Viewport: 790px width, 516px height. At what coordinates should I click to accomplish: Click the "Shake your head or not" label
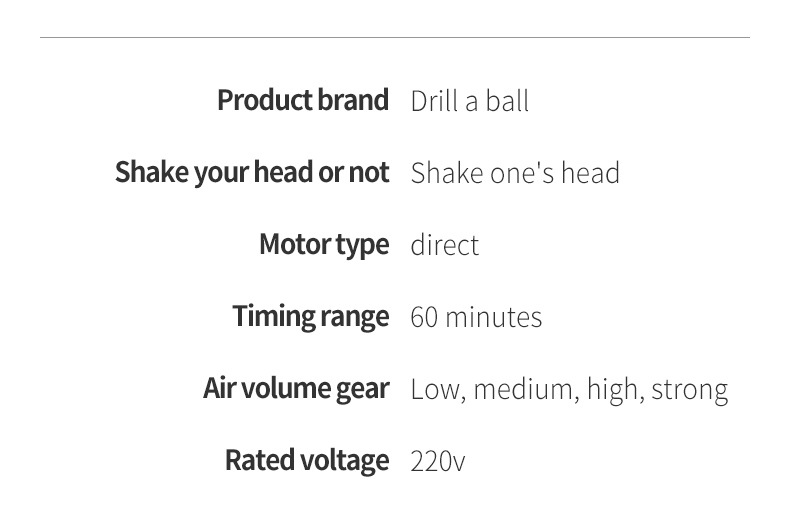point(251,173)
